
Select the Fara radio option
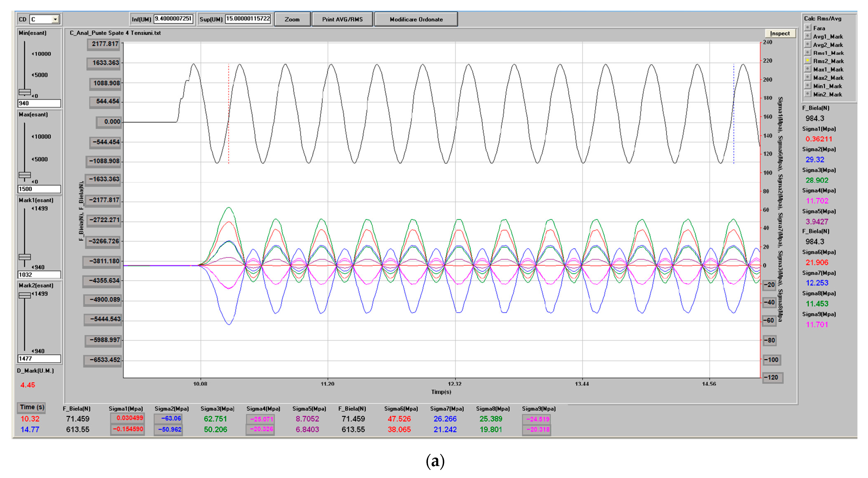pyautogui.click(x=807, y=28)
